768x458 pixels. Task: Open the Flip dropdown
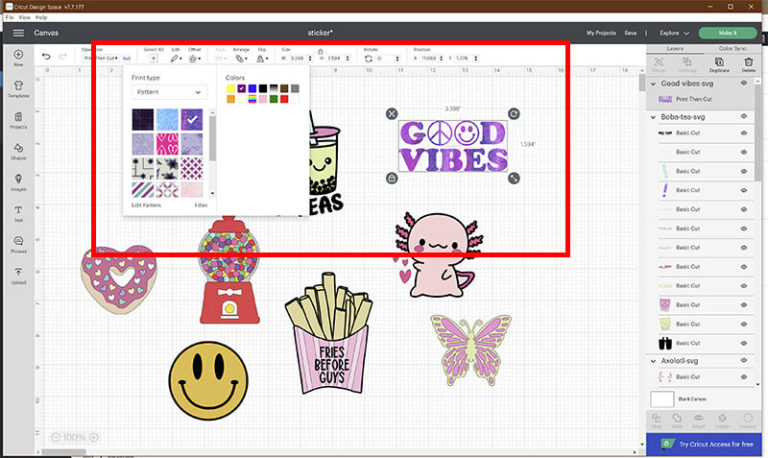coord(262,58)
